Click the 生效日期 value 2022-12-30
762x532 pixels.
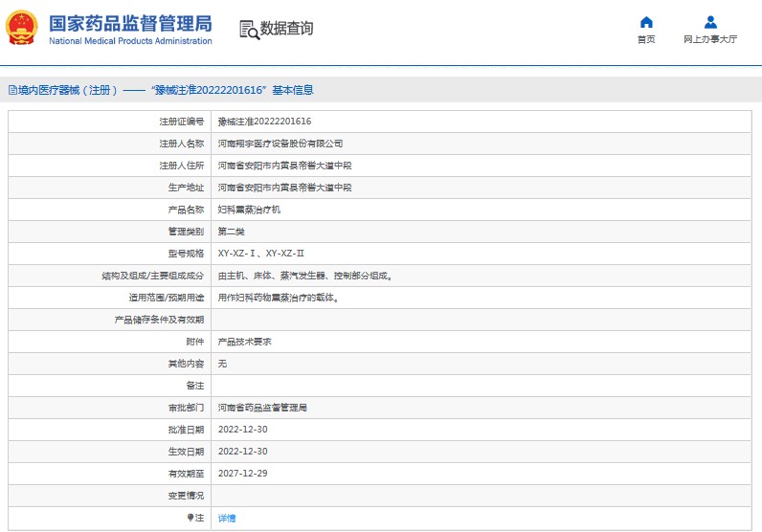[242, 452]
